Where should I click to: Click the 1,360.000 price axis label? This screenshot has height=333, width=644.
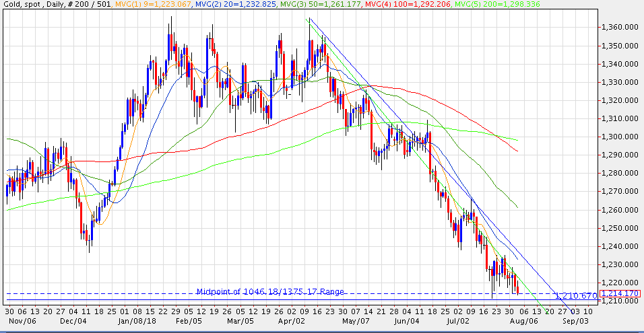tap(619, 28)
